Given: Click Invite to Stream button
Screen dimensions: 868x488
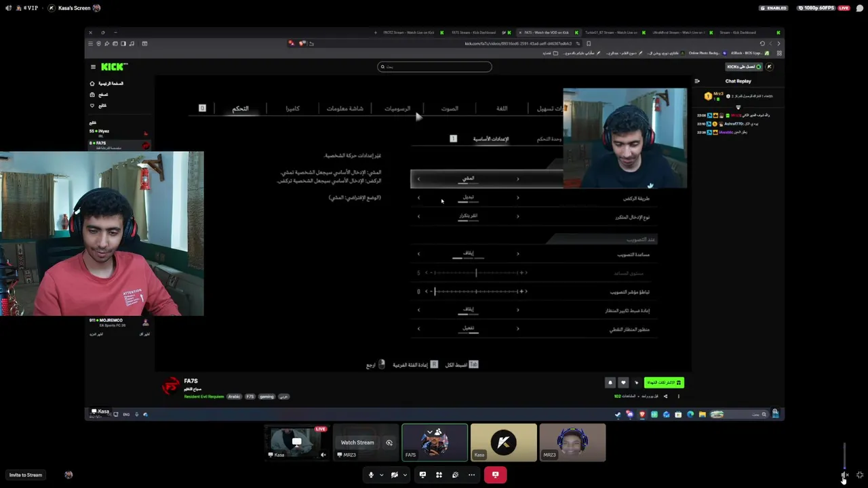Looking at the screenshot, I should click(26, 475).
